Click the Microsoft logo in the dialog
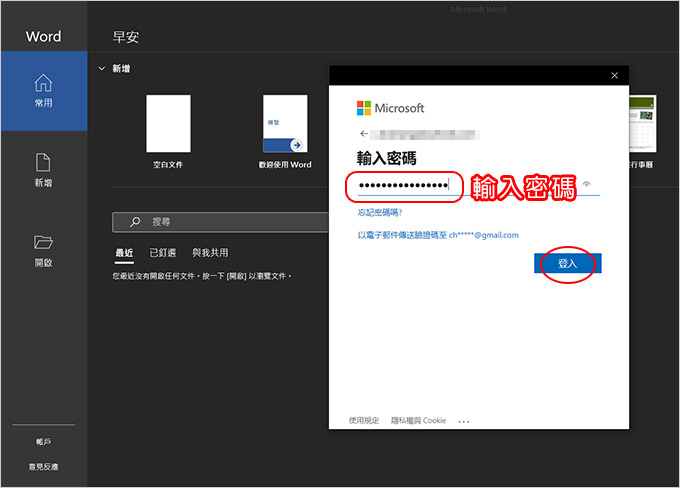680x488 pixels. [390, 108]
